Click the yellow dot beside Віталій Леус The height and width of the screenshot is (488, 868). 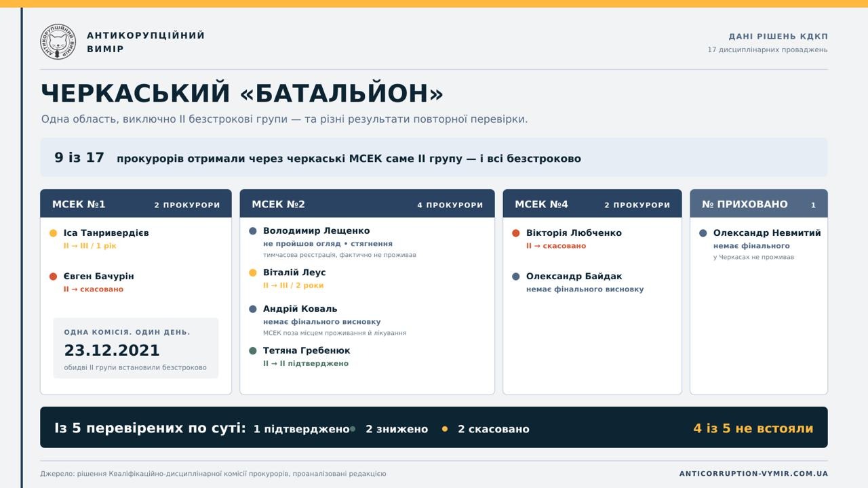click(x=253, y=273)
